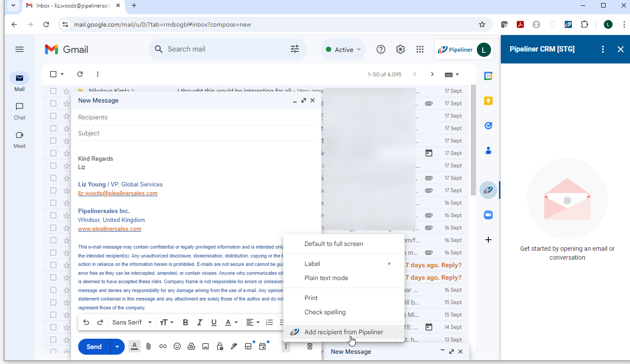Image resolution: width=630 pixels, height=364 pixels.
Task: Attach a file using the paperclip icon
Action: pos(149,347)
